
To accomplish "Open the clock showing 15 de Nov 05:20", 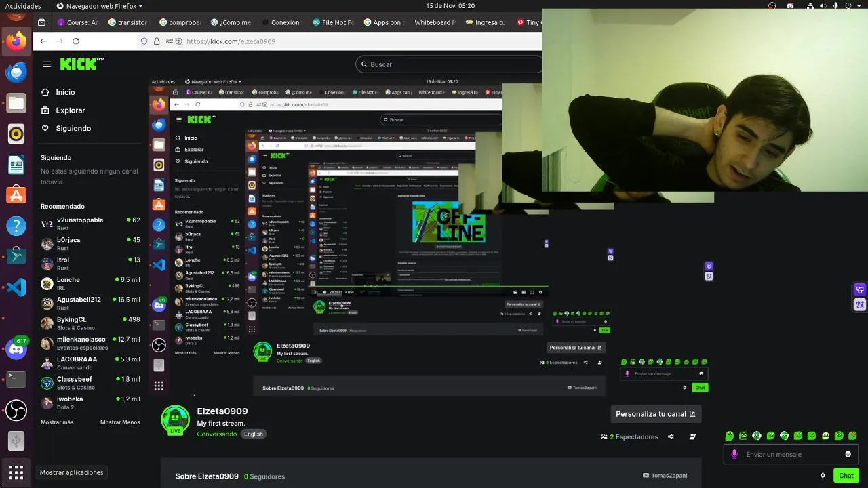I will coord(450,5).
